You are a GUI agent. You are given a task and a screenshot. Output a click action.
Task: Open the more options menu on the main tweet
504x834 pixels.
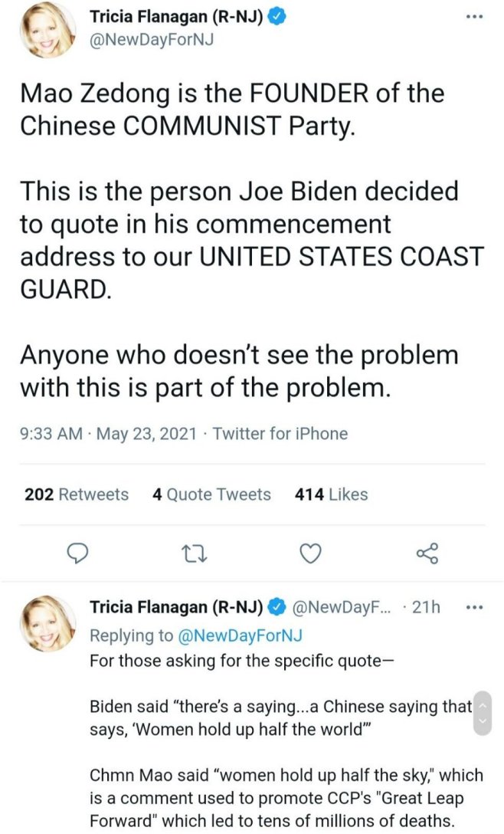point(475,16)
